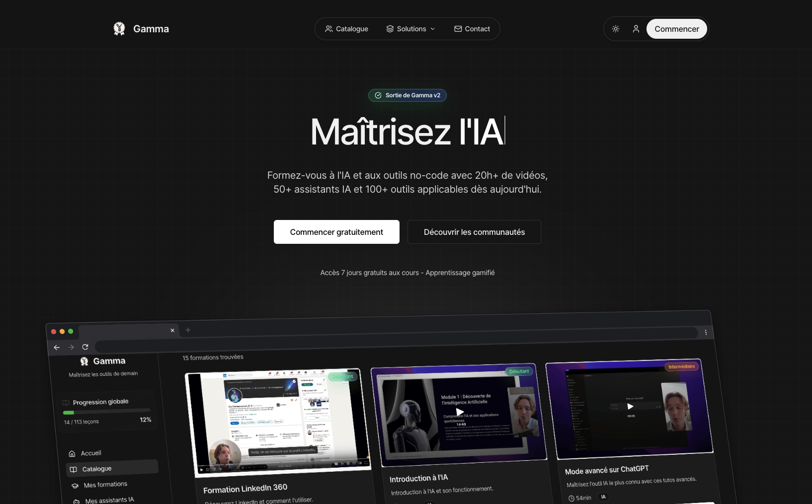Open the 'Introduction à l'IA' card title
Screen dimensions: 812x504
419,478
